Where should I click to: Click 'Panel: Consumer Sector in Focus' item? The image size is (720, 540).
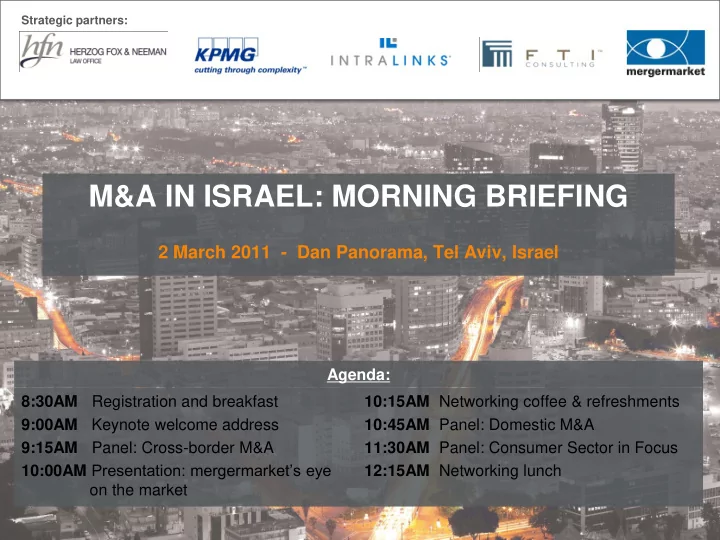point(558,447)
